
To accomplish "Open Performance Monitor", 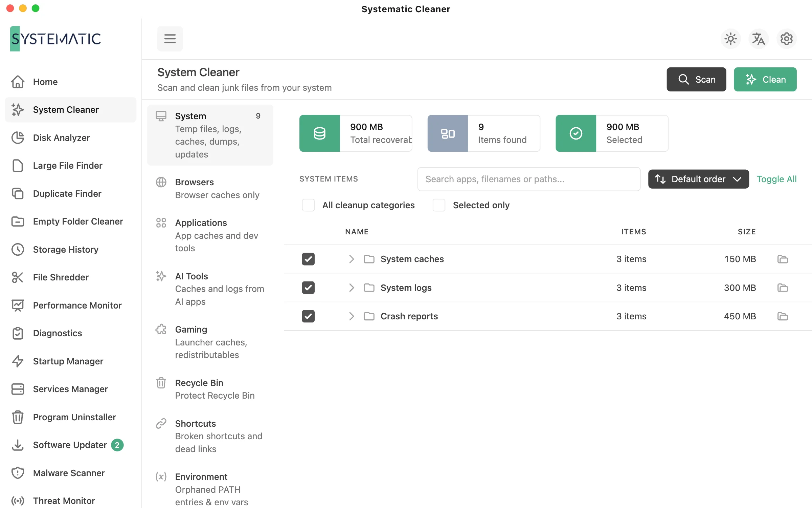I will (71, 305).
